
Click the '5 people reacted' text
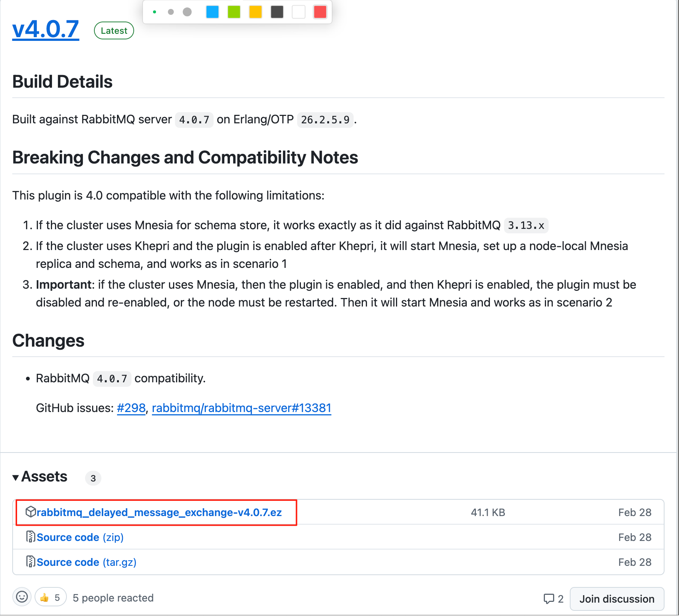click(x=113, y=598)
